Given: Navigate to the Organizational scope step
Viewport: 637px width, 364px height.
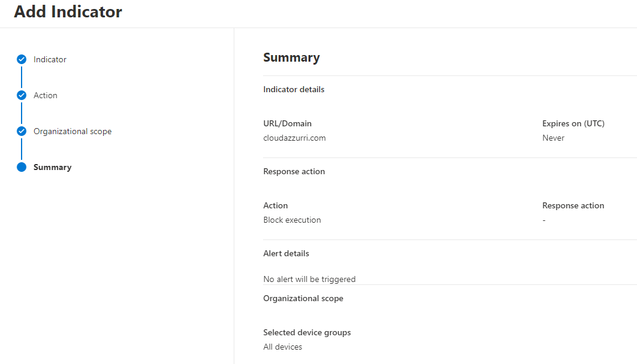Looking at the screenshot, I should point(73,131).
